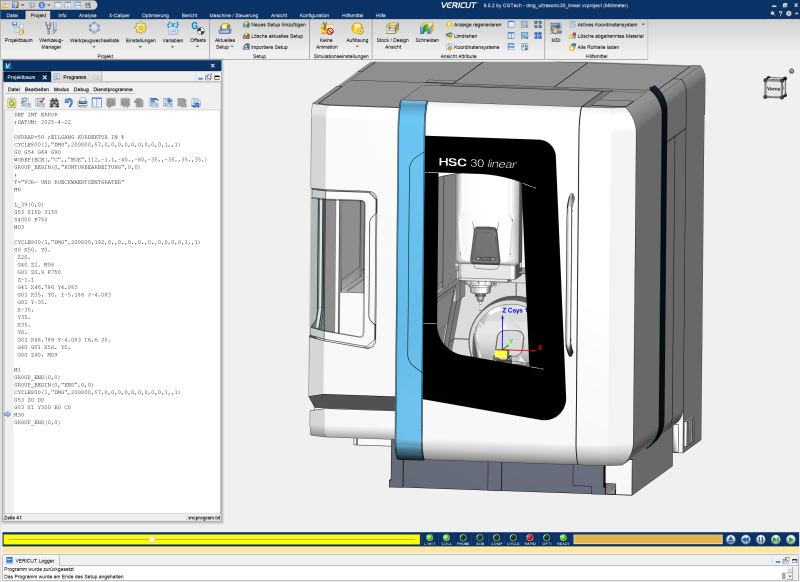This screenshot has height=582, width=800.
Task: Click Umdrehen in Ansicht Attribute
Action: pos(461,36)
